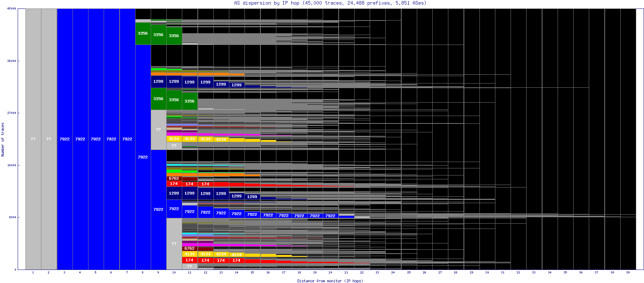This screenshot has height=283, width=644.
Task: Select the green 3356 block in hop 8 column
Action: coord(143,34)
